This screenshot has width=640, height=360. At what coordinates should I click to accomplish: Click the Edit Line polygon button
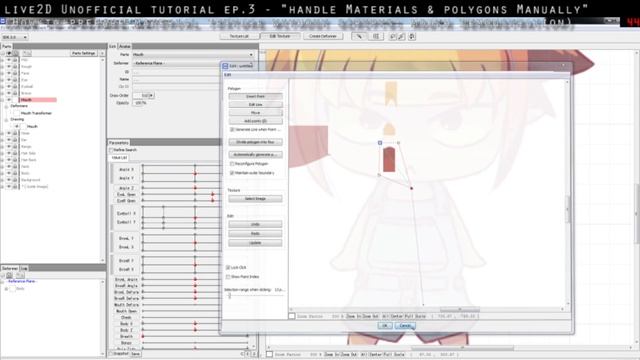click(x=255, y=104)
